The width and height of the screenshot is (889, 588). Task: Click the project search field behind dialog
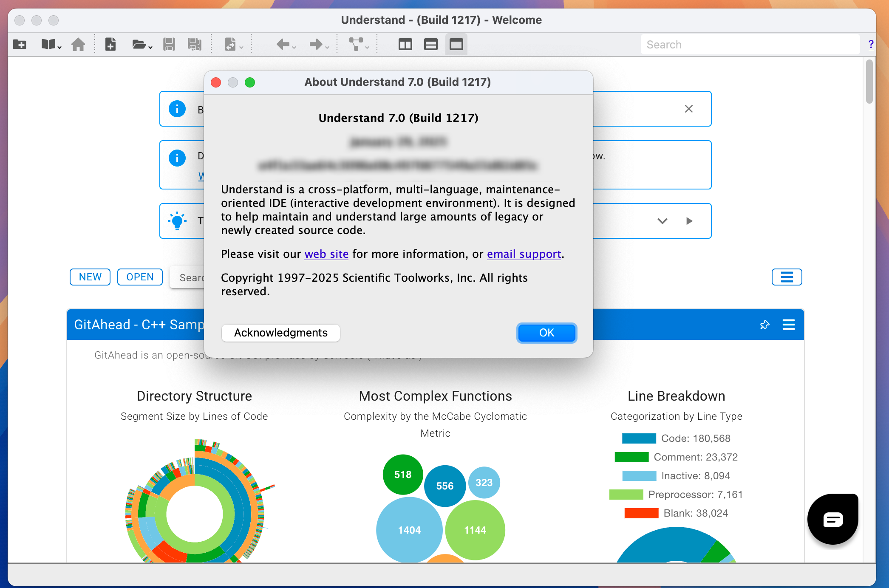tap(187, 277)
